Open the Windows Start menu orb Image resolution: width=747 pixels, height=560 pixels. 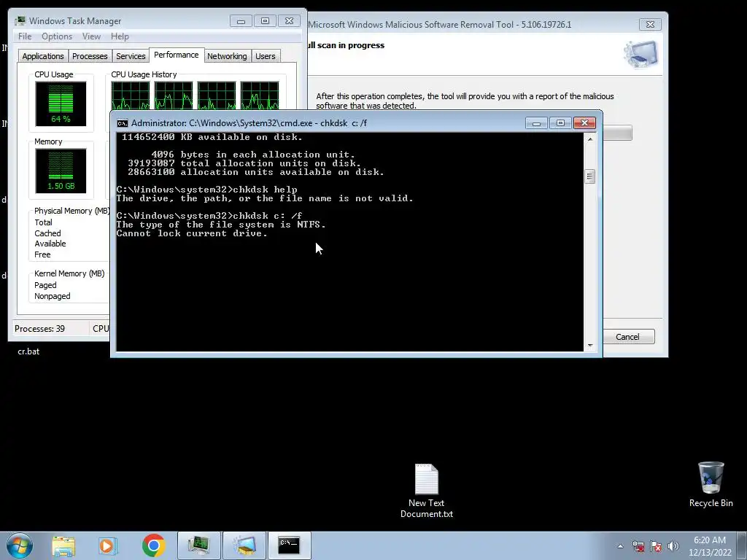pos(20,545)
